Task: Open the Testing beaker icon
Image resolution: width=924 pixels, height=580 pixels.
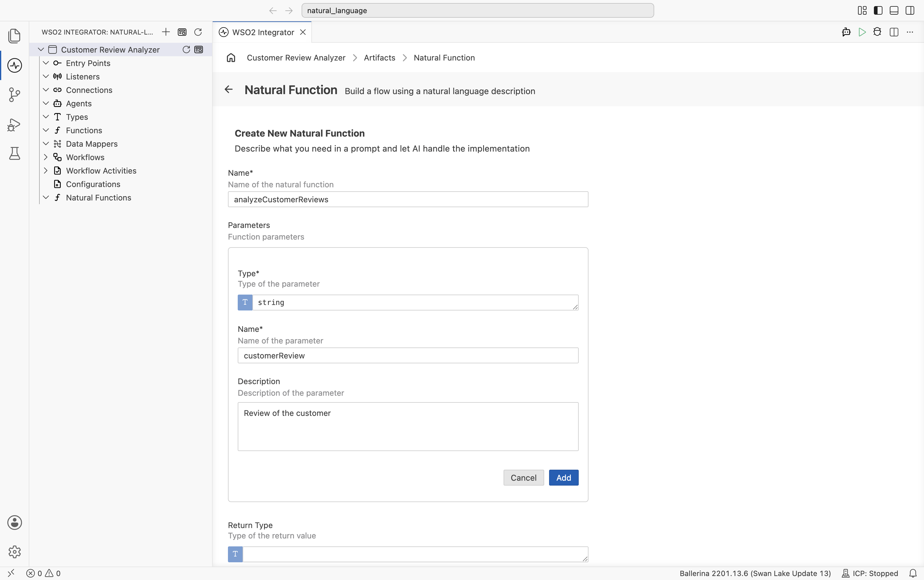Action: pyautogui.click(x=15, y=153)
